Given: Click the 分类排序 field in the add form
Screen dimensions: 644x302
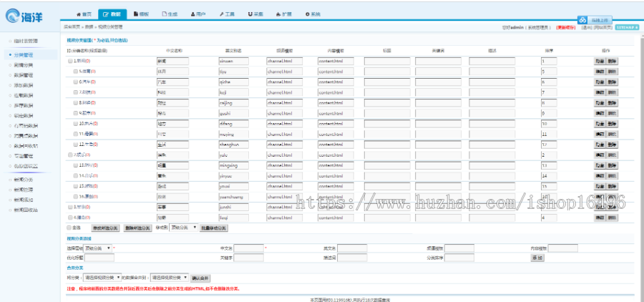Looking at the screenshot, I should 459,258.
